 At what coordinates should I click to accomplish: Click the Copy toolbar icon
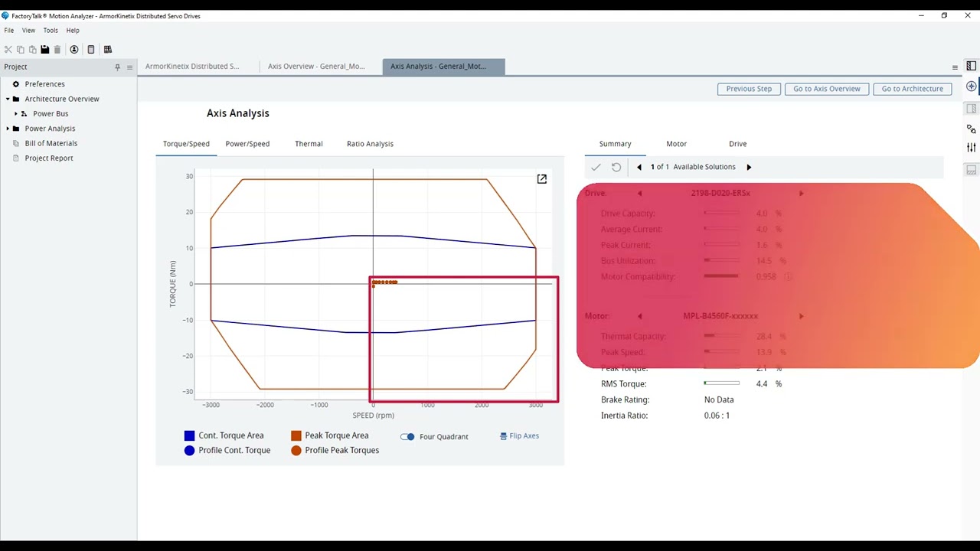click(21, 50)
